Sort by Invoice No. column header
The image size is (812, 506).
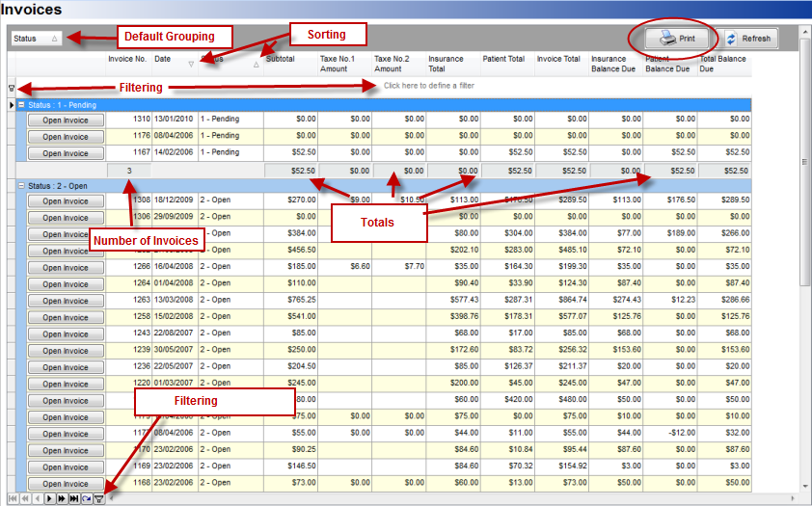[x=128, y=64]
